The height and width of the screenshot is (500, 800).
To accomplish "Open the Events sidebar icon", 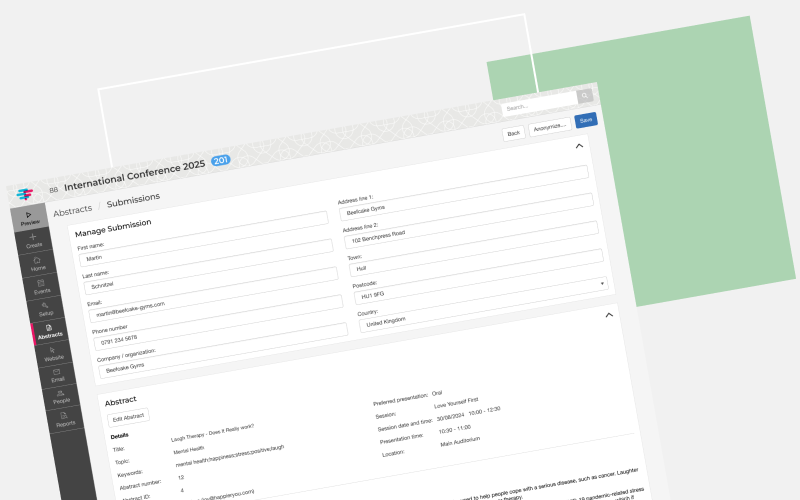I will click(x=41, y=287).
